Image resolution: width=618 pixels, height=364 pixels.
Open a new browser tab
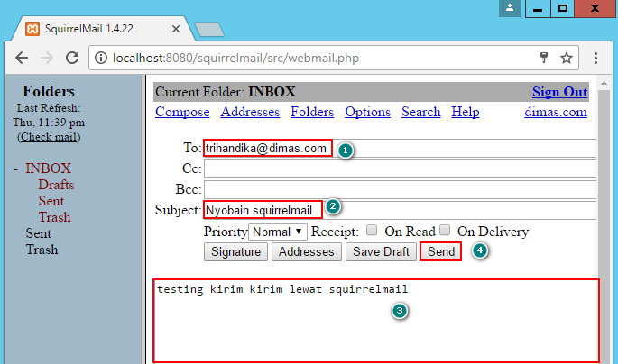209,29
